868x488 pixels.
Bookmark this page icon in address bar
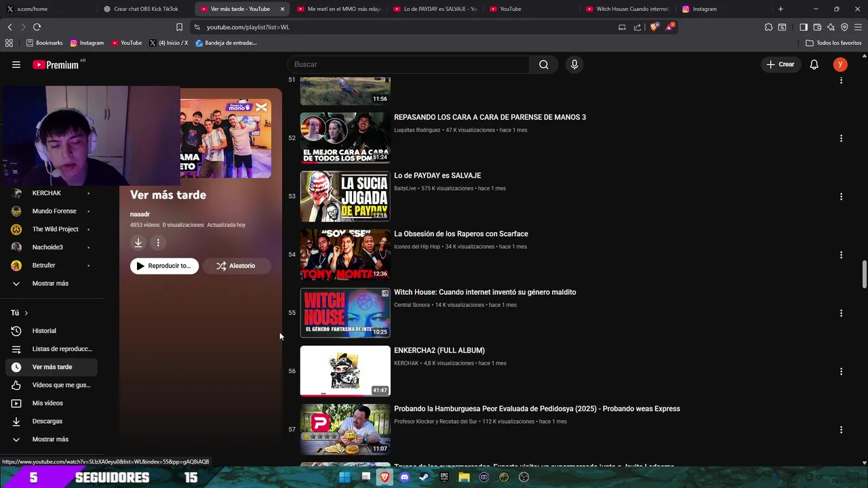[179, 27]
